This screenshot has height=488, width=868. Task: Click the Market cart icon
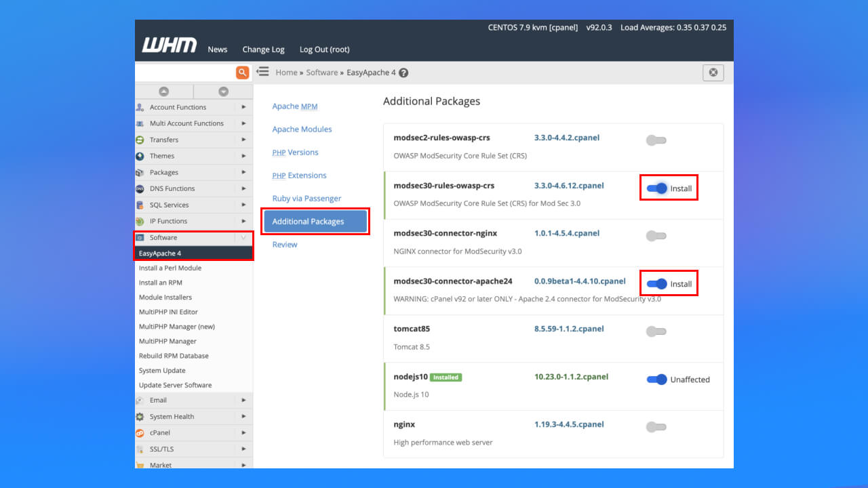pyautogui.click(x=140, y=465)
